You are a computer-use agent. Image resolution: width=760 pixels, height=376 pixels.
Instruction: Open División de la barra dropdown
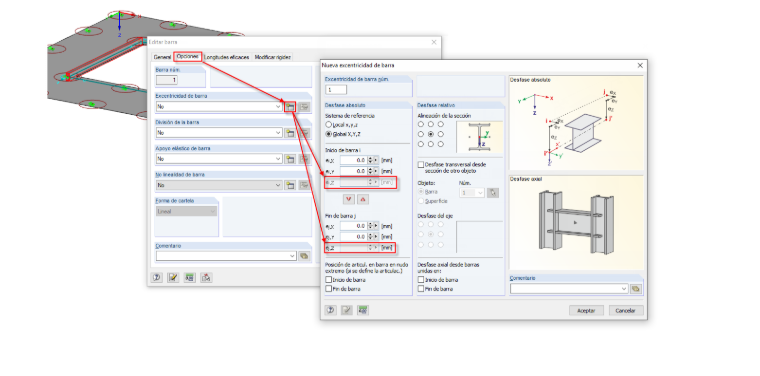(278, 133)
